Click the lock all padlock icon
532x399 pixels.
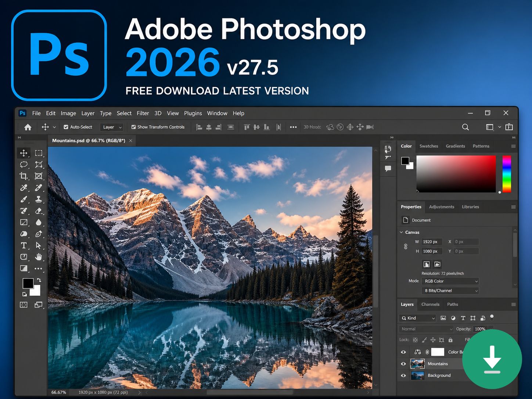pos(450,340)
